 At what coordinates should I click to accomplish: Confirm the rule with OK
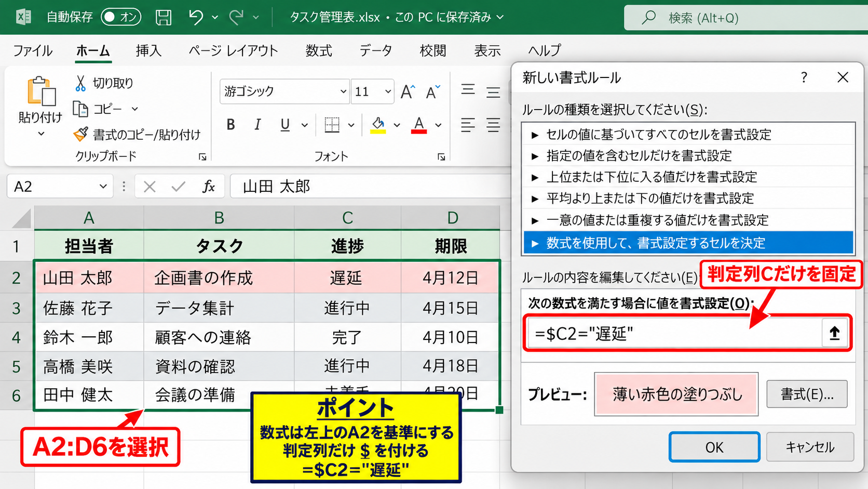714,447
